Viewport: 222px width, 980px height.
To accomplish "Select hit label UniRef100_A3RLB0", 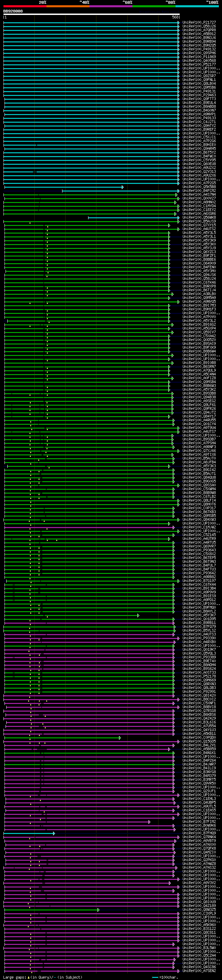I will pyautogui.click(x=199, y=294).
